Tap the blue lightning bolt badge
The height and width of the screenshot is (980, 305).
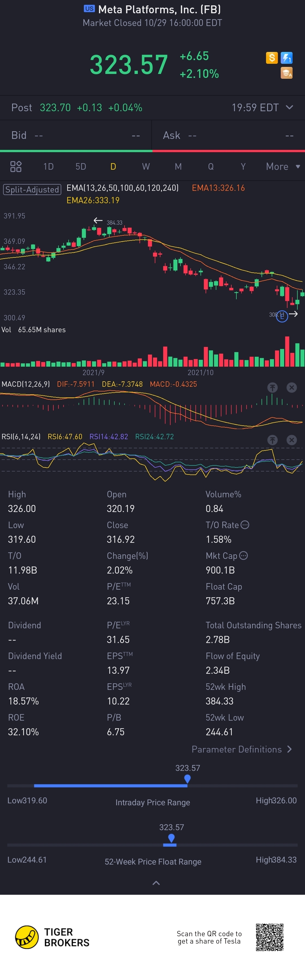click(x=286, y=58)
